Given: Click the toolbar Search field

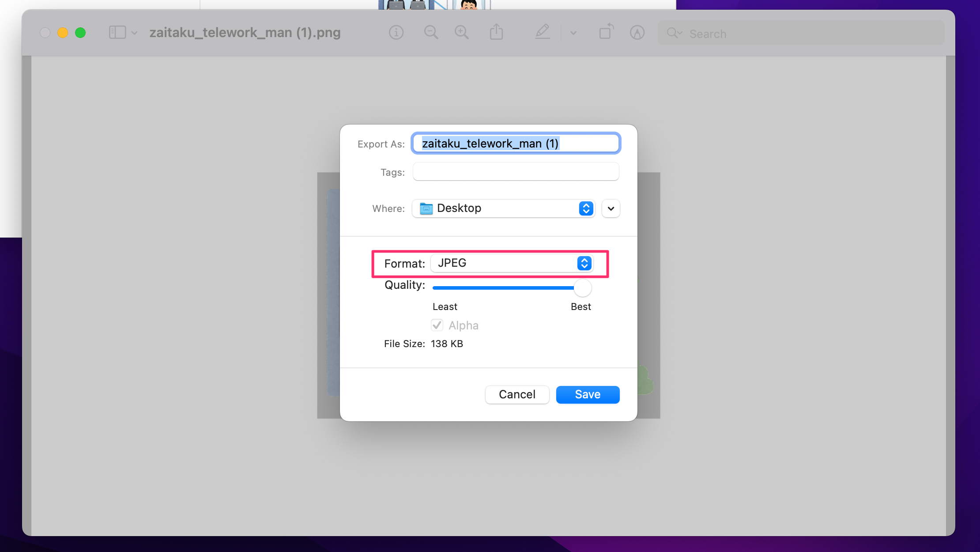Looking at the screenshot, I should pos(801,33).
